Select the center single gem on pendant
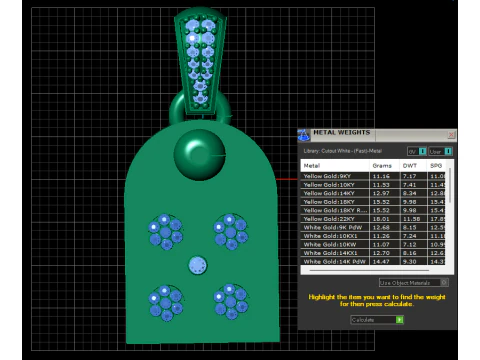This screenshot has width=480, height=360. pyautogui.click(x=198, y=265)
